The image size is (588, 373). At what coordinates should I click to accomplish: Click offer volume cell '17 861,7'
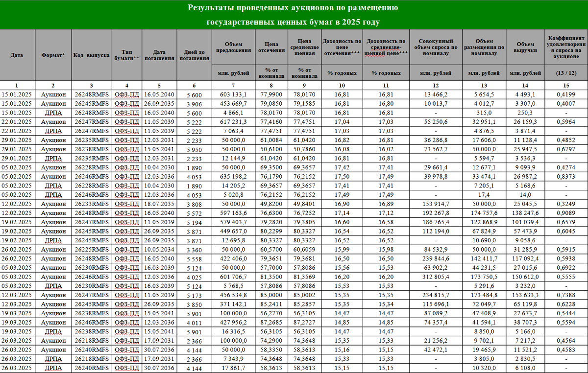coord(233,368)
